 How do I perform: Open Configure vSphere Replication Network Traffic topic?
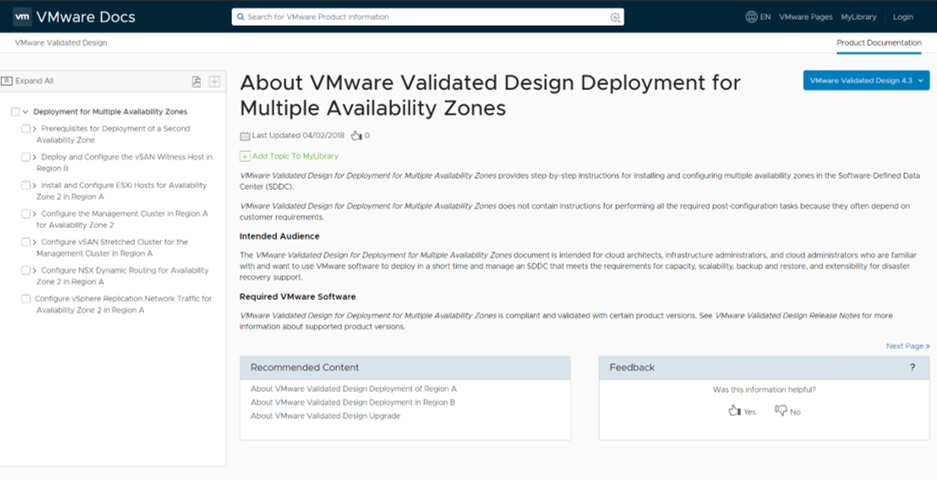[x=123, y=304]
